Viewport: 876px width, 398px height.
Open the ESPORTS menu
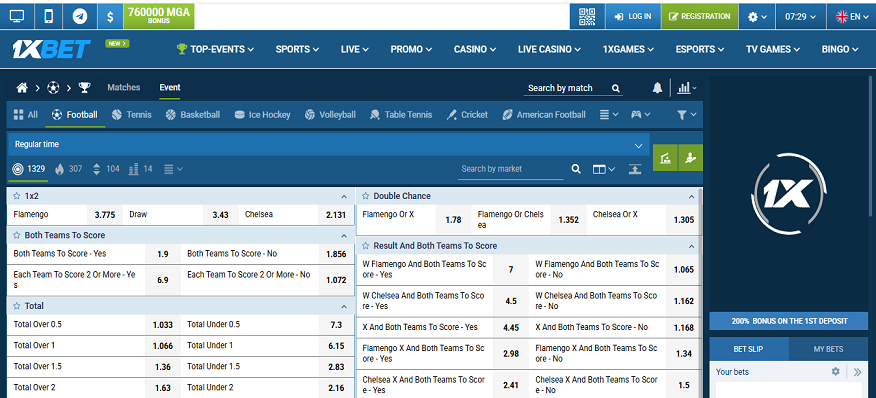(700, 49)
